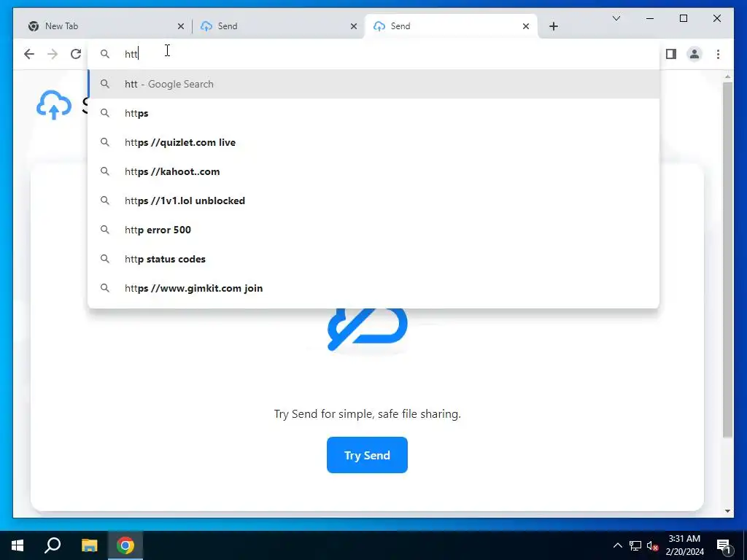Select 'https //quizlet.com live' suggestion
The image size is (747, 560).
(x=373, y=142)
